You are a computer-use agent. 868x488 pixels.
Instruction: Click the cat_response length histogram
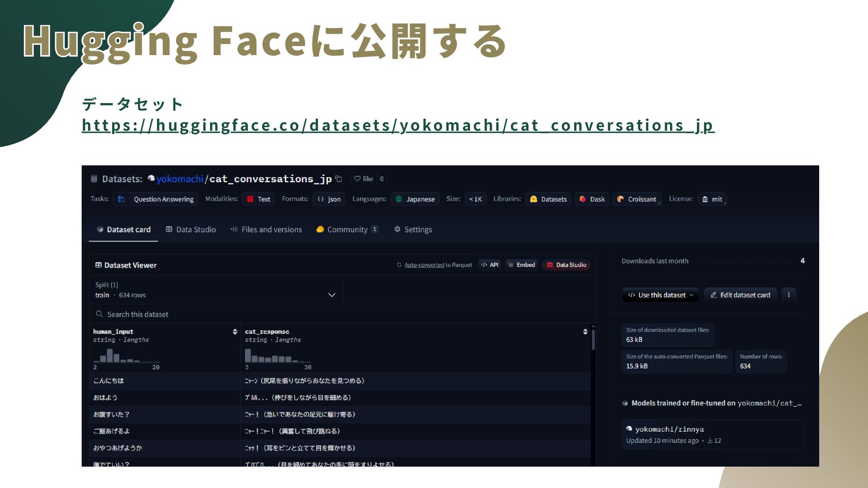(278, 356)
